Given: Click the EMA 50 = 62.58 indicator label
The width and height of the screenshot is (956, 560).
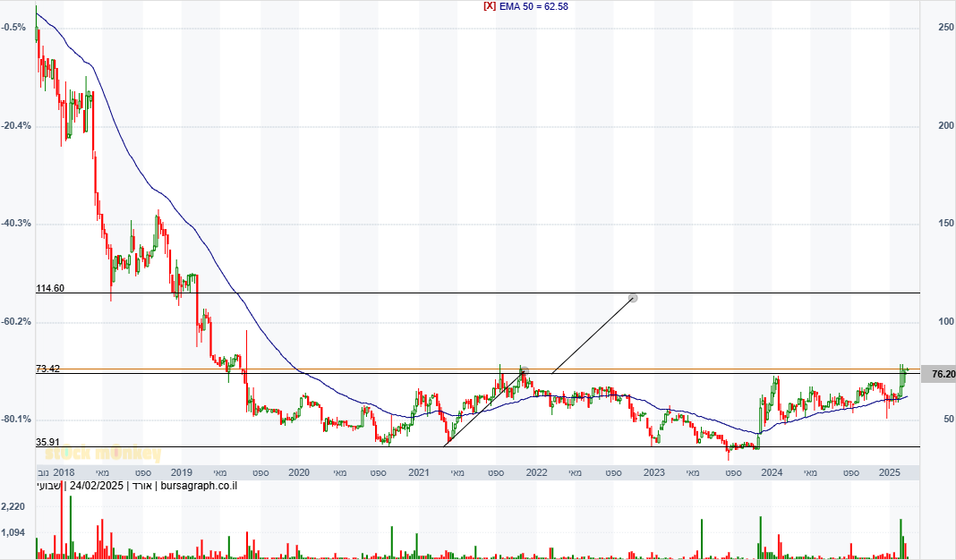Looking at the screenshot, I should point(533,6).
